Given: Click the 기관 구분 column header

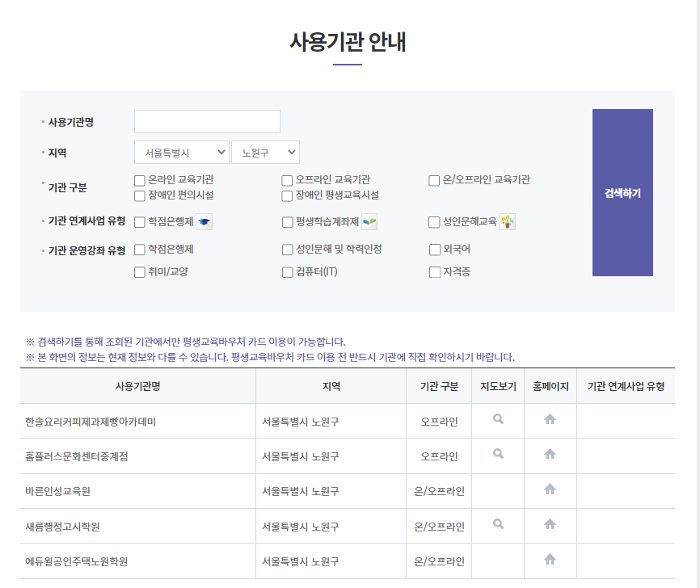Looking at the screenshot, I should [439, 387].
